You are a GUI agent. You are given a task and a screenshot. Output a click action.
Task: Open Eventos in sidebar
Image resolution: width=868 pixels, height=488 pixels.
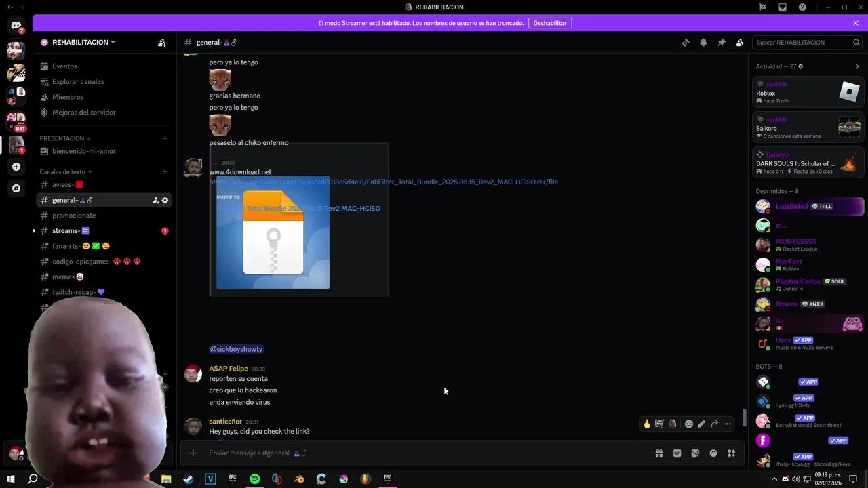coord(104,66)
